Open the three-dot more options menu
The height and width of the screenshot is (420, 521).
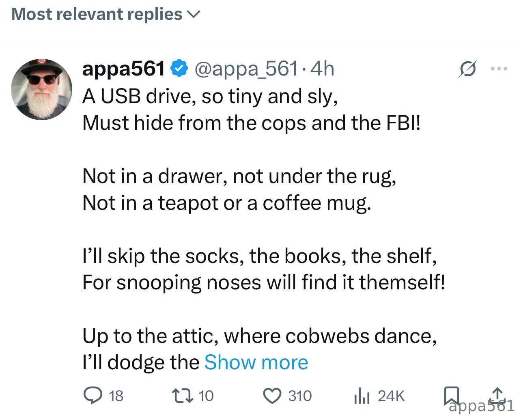pyautogui.click(x=499, y=69)
